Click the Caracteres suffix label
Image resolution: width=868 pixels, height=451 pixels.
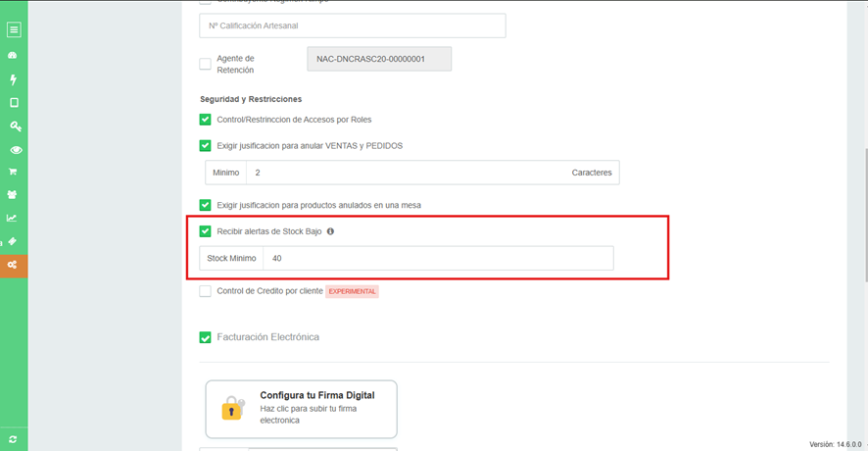tap(592, 173)
